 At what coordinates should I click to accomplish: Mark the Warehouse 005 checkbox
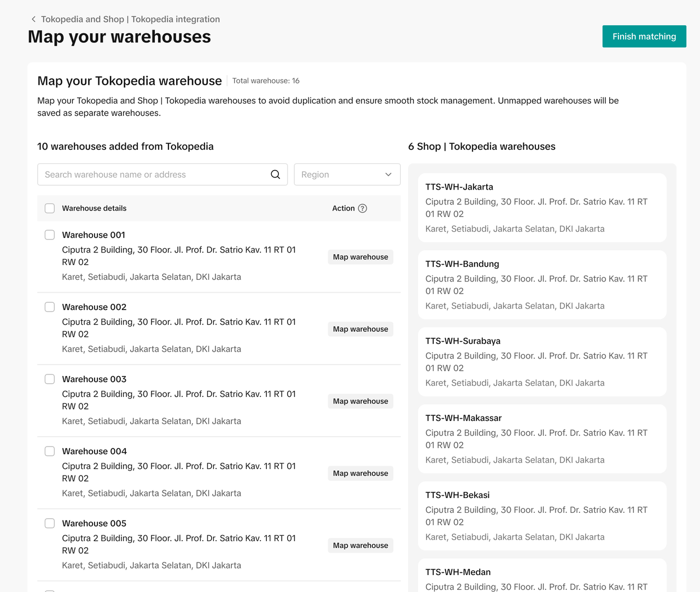[50, 524]
